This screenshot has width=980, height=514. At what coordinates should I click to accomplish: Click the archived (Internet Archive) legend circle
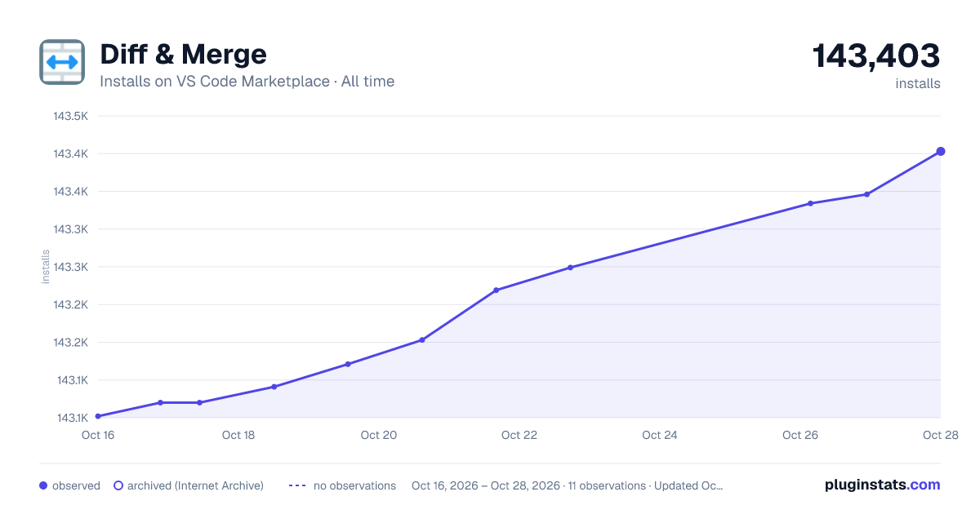[118, 485]
